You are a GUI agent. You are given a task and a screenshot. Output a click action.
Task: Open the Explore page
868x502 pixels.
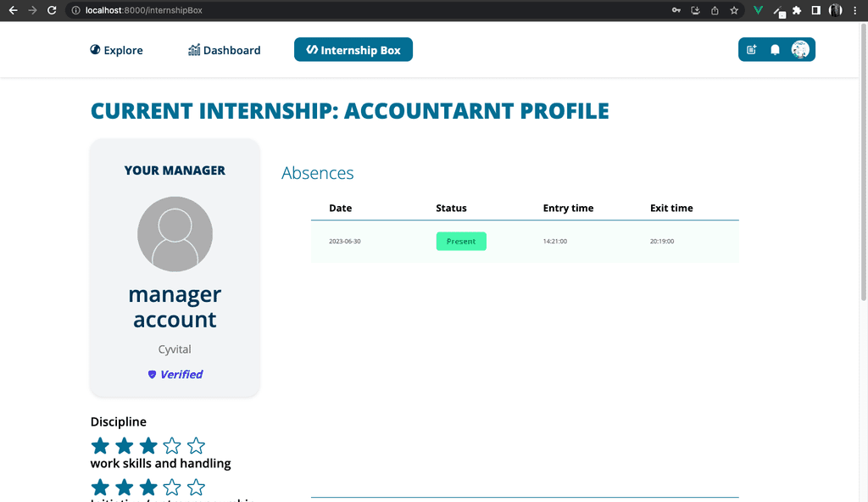[x=116, y=50]
